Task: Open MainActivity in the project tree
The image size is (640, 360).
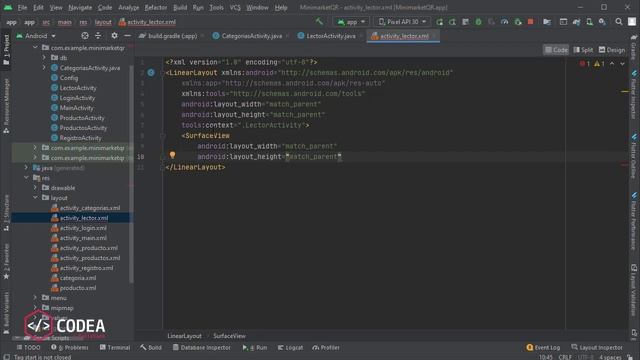Action: coord(76,108)
